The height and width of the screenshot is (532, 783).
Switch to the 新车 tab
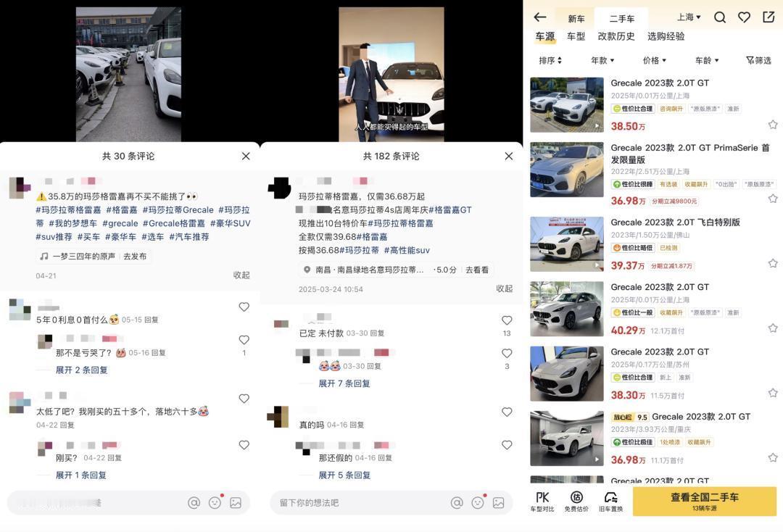coord(576,19)
